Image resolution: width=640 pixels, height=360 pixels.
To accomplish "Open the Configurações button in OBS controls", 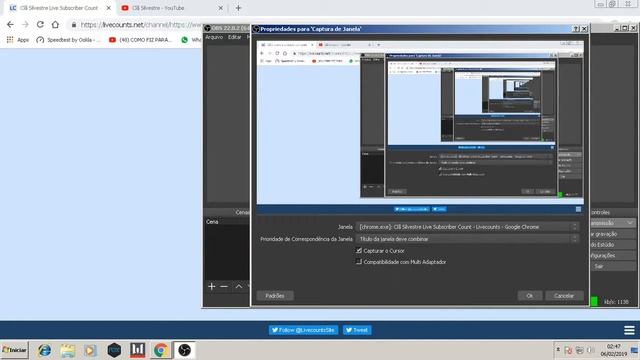I will (612, 256).
